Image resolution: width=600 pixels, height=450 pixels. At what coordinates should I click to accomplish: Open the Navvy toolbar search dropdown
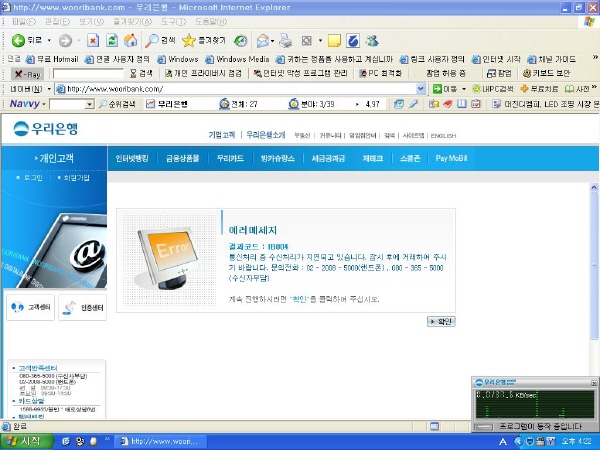pos(89,104)
